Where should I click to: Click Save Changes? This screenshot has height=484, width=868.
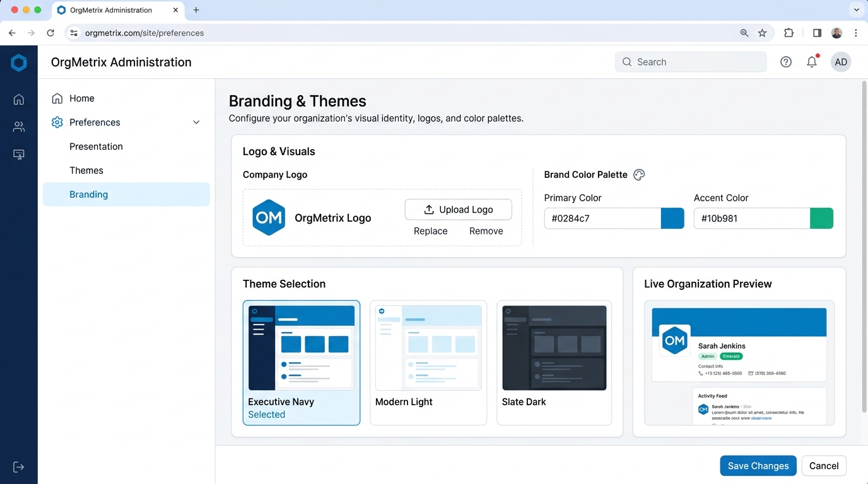[758, 466]
